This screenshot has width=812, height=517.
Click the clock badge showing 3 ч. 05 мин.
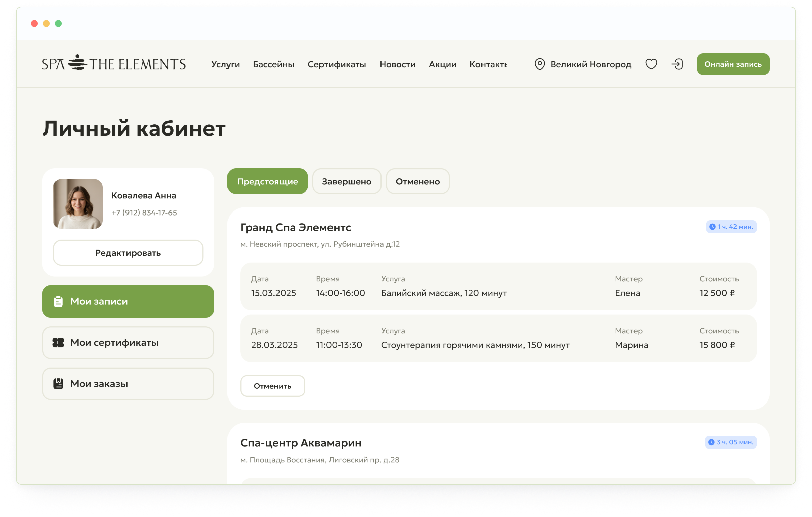(x=730, y=442)
